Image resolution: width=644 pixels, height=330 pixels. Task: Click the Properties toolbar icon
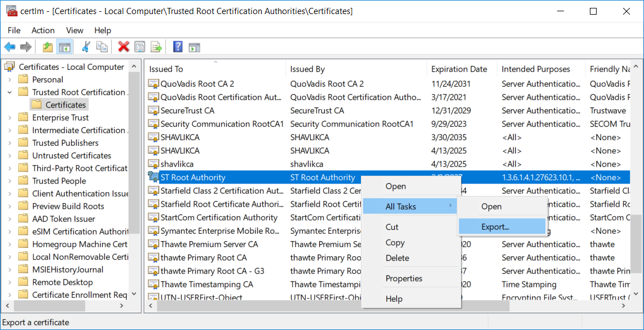click(140, 47)
